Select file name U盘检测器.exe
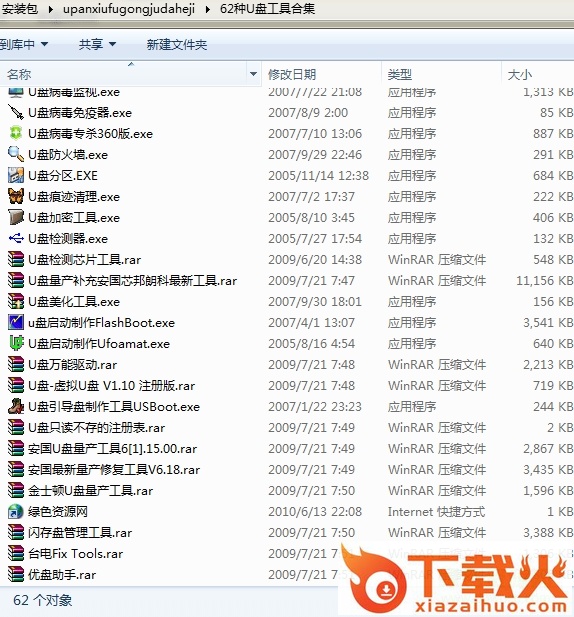 [x=68, y=239]
